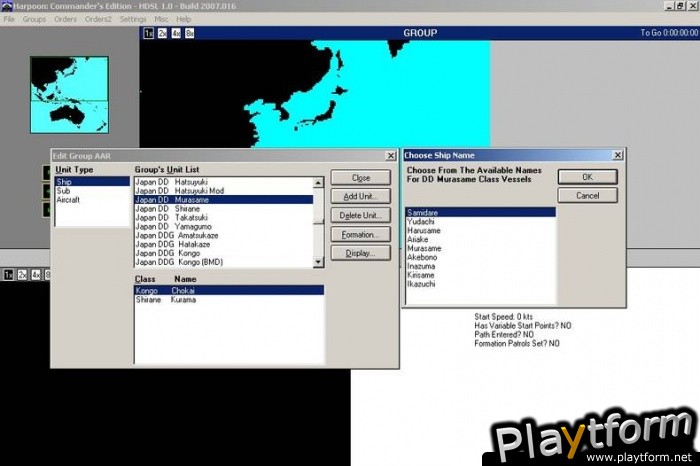Select Shirane Kurama in group members
This screenshot has width=700, height=466.
click(229, 300)
